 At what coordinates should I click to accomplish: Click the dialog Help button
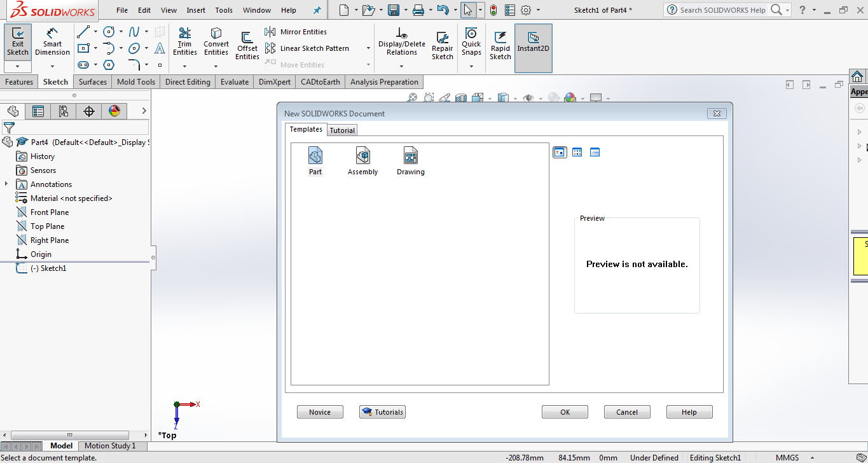[x=689, y=412]
